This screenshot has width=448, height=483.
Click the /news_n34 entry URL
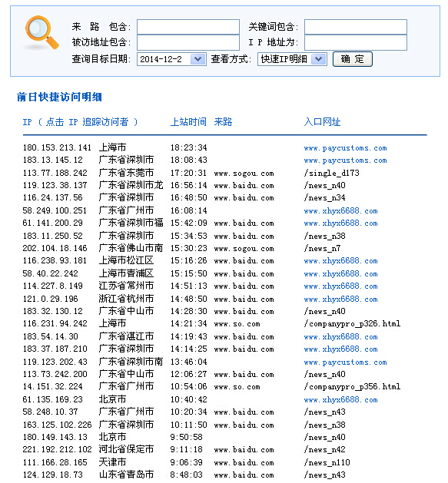coord(325,198)
